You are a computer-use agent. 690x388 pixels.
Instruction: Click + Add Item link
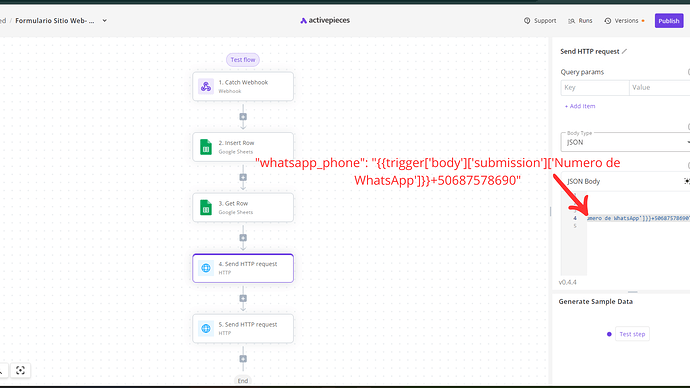click(x=580, y=106)
